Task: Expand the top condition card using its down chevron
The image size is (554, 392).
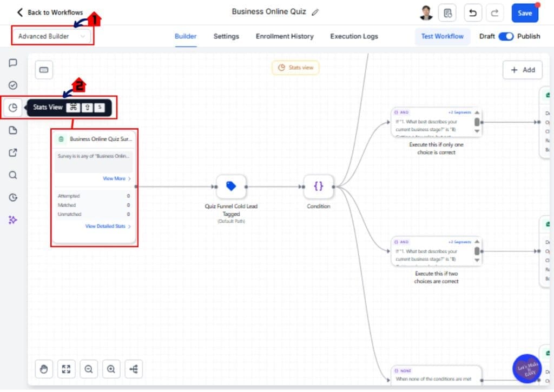Action: click(477, 131)
